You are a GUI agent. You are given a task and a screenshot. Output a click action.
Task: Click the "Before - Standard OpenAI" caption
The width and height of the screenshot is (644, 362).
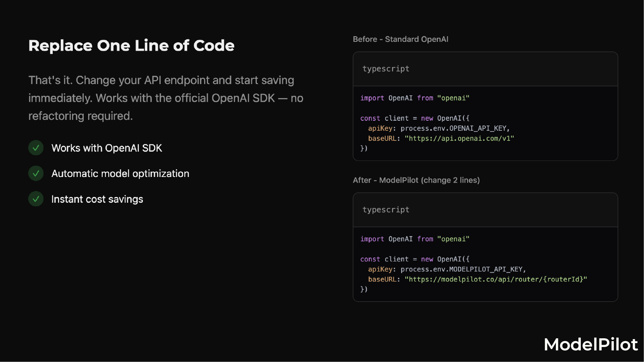400,39
